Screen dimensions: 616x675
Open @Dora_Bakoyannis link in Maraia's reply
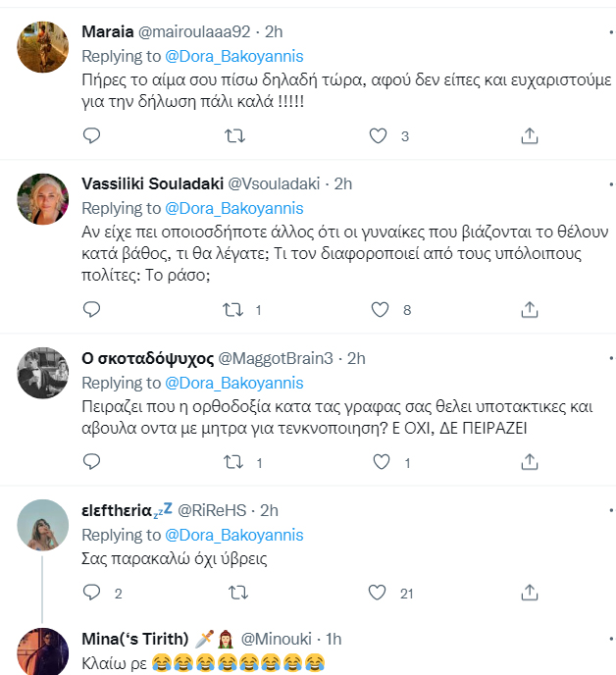[234, 56]
